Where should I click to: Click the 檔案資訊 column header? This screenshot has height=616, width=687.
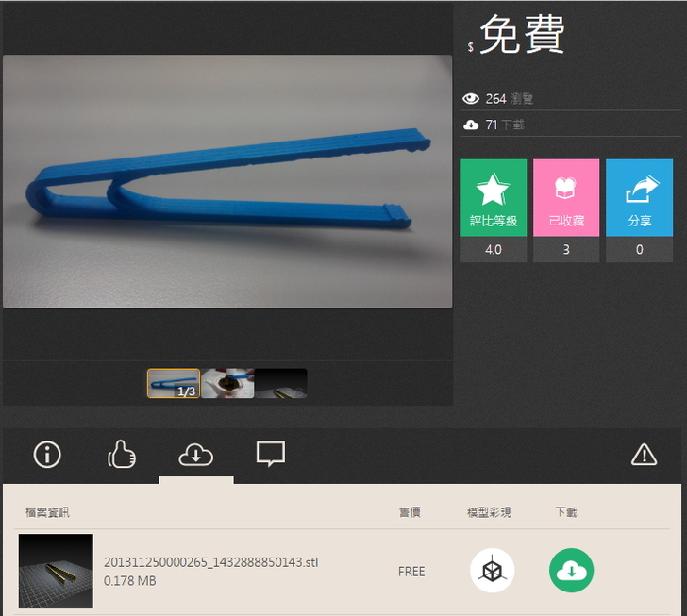[x=47, y=512]
